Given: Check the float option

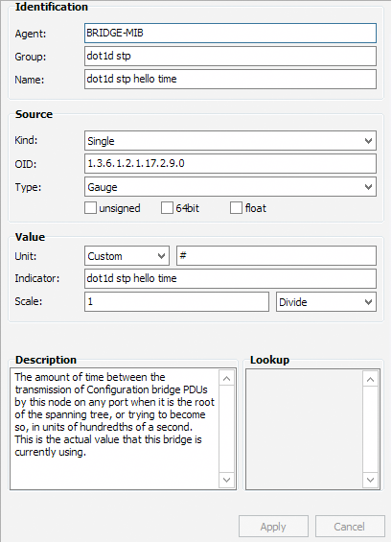Looking at the screenshot, I should click(236, 208).
